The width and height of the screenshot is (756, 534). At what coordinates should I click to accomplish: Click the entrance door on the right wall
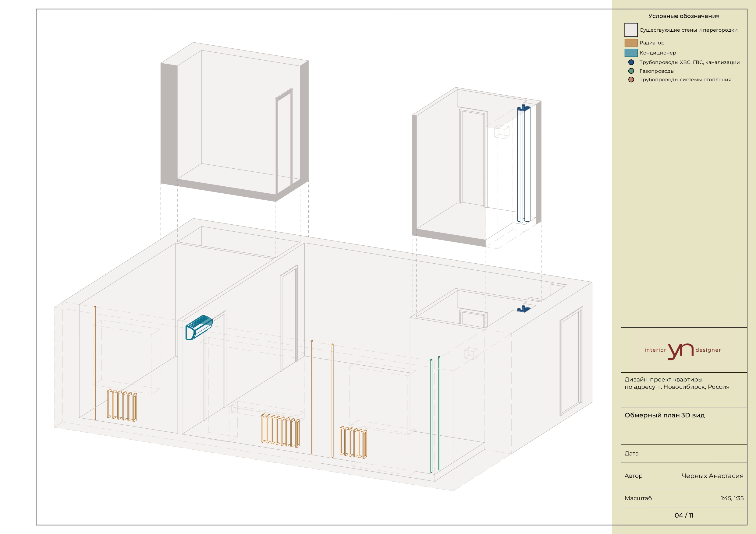tap(571, 361)
